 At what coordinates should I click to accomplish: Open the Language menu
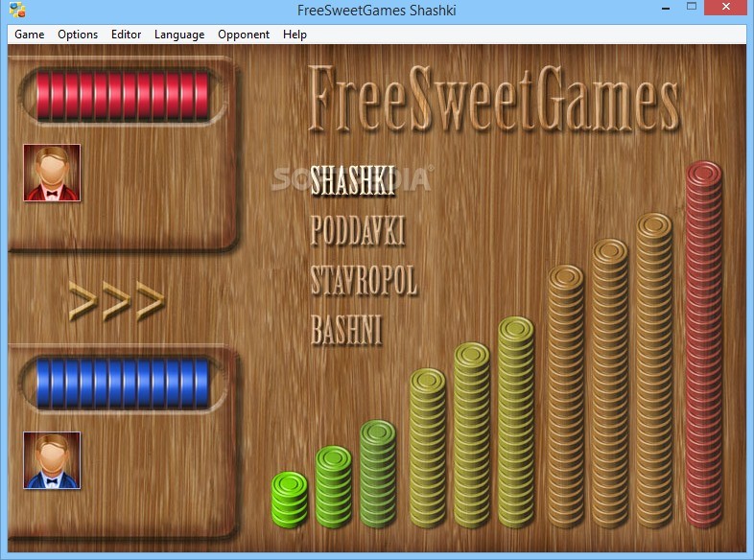pyautogui.click(x=179, y=35)
